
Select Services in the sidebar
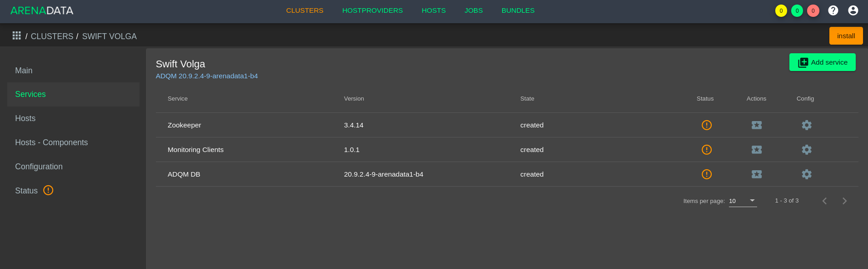73,94
